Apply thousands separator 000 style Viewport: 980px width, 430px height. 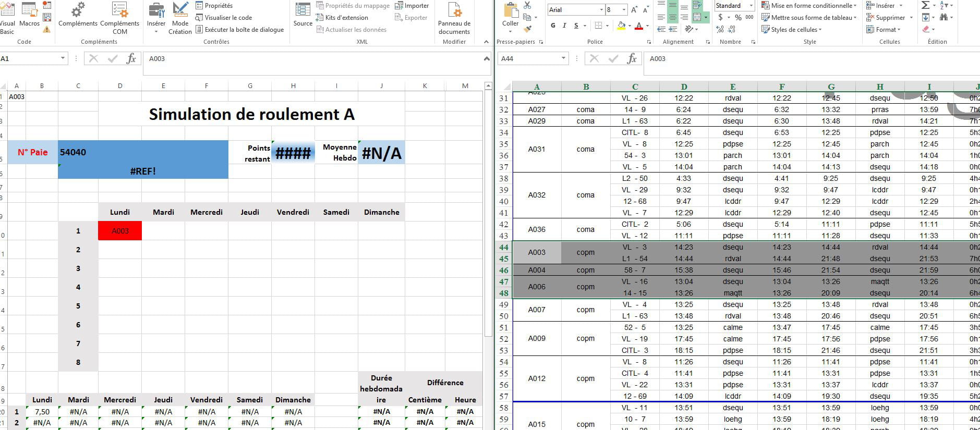point(749,17)
